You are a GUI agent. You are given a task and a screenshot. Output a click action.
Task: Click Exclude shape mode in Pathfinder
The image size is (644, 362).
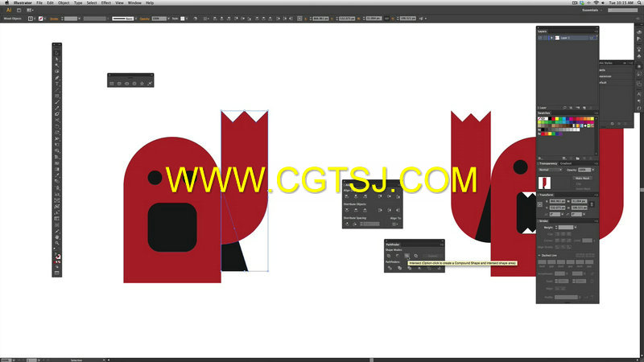pyautogui.click(x=415, y=256)
